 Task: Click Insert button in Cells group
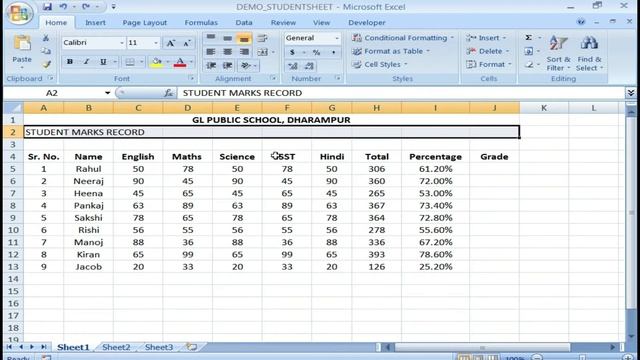486,38
